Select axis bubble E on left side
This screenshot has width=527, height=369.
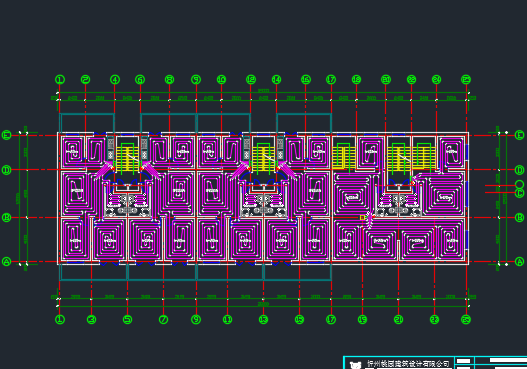coord(6,135)
